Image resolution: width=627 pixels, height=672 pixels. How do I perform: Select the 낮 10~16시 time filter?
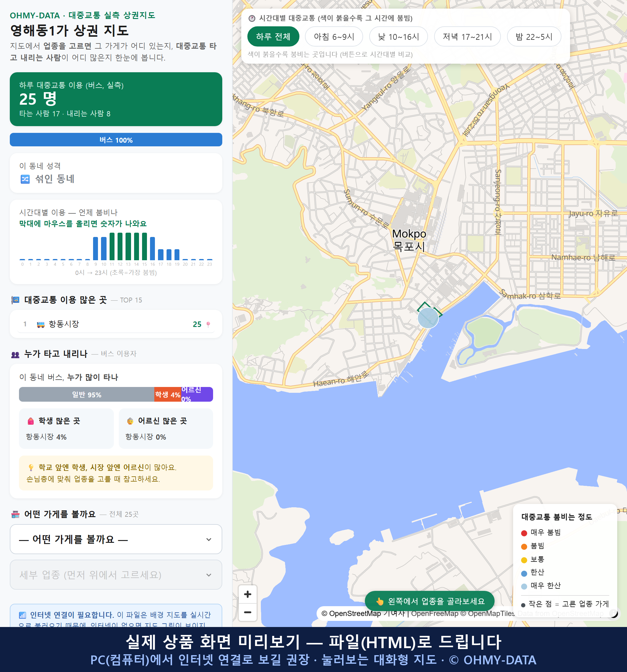(399, 36)
